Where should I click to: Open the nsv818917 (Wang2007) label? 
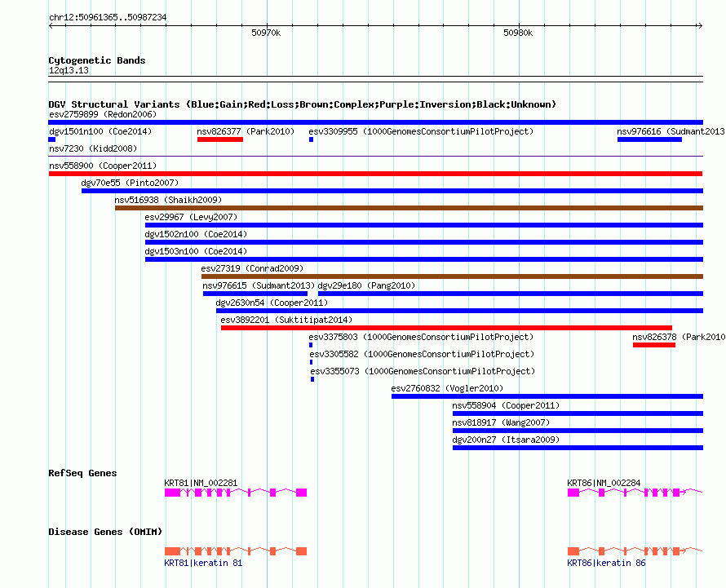[x=501, y=422]
